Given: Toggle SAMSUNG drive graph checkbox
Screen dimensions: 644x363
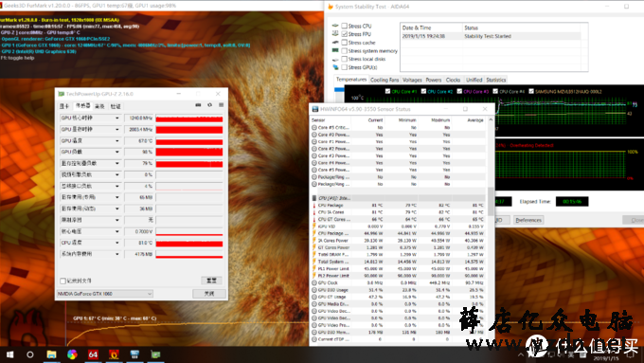Looking at the screenshot, I should coord(531,91).
